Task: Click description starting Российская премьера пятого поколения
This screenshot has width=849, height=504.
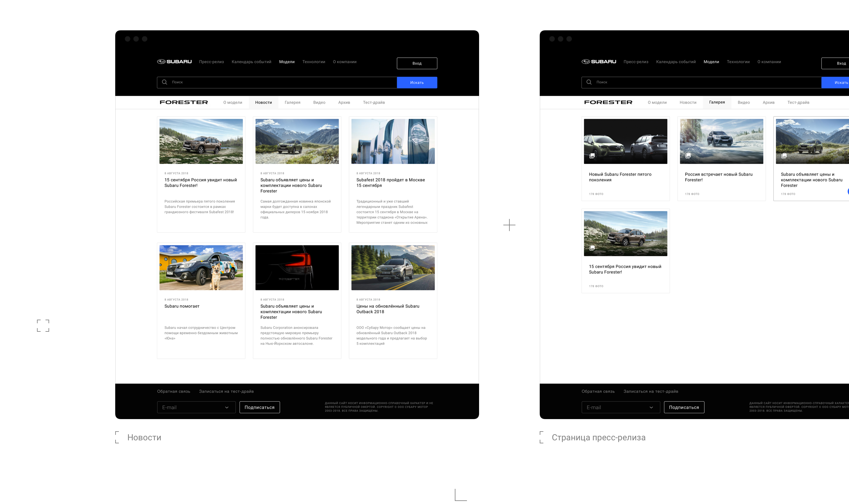Action: [x=200, y=207]
